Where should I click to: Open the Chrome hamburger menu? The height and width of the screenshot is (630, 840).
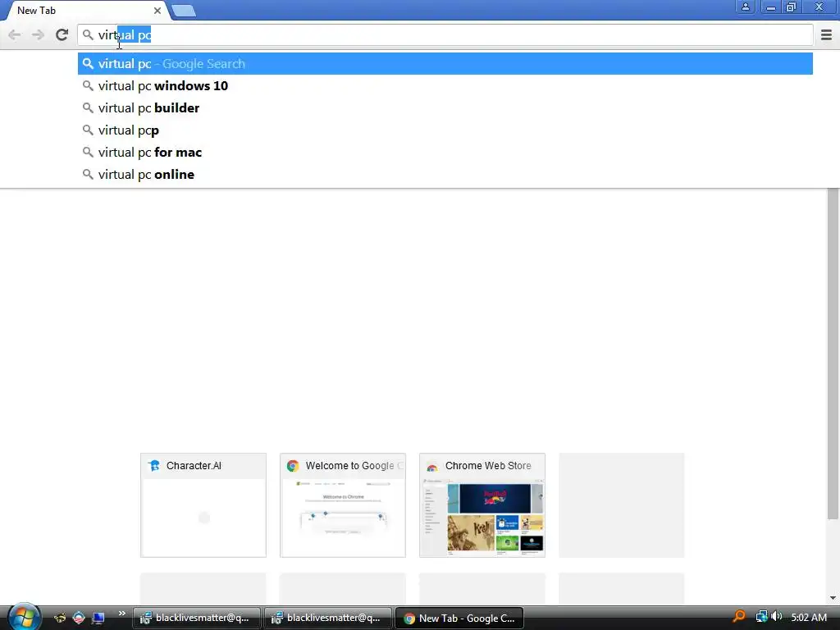pyautogui.click(x=826, y=35)
